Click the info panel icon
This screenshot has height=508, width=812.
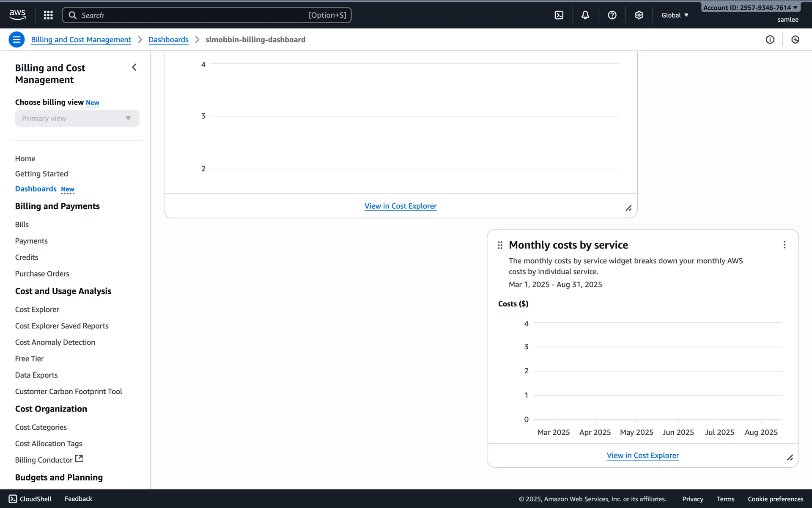770,39
